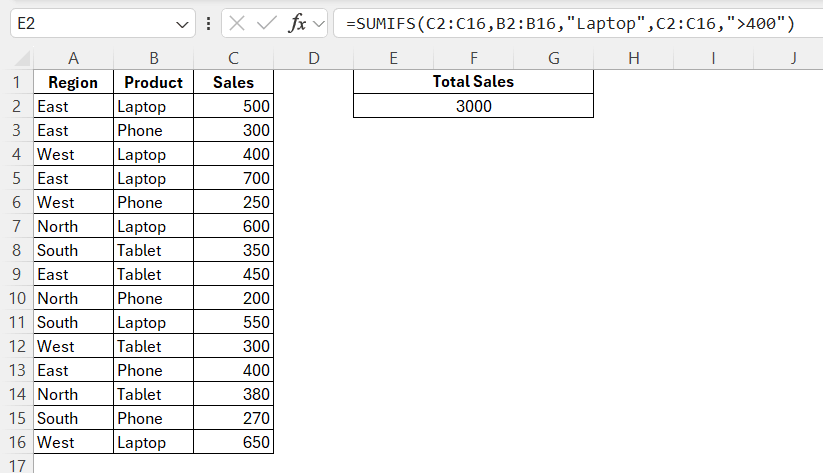Screen dimensions: 823x473
Task: Expand the chevron next to the fx icon
Action: (x=320, y=24)
